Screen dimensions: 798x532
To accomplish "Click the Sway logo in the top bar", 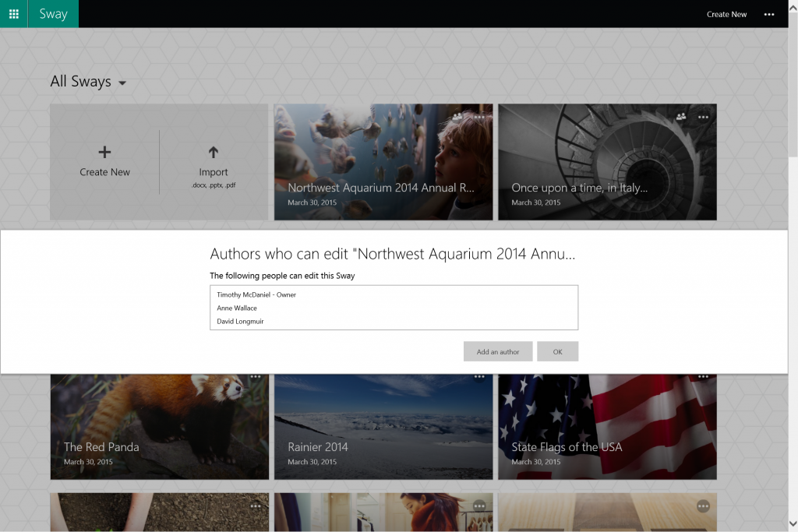I will tap(52, 13).
